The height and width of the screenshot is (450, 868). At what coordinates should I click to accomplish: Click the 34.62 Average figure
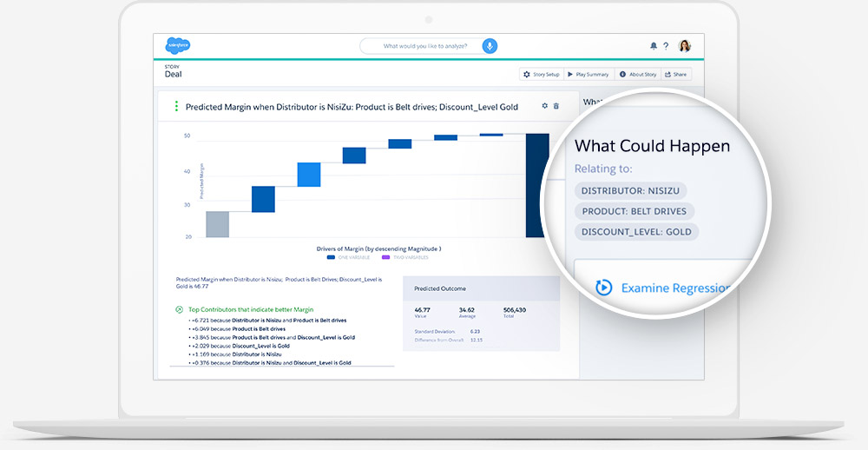(x=467, y=312)
